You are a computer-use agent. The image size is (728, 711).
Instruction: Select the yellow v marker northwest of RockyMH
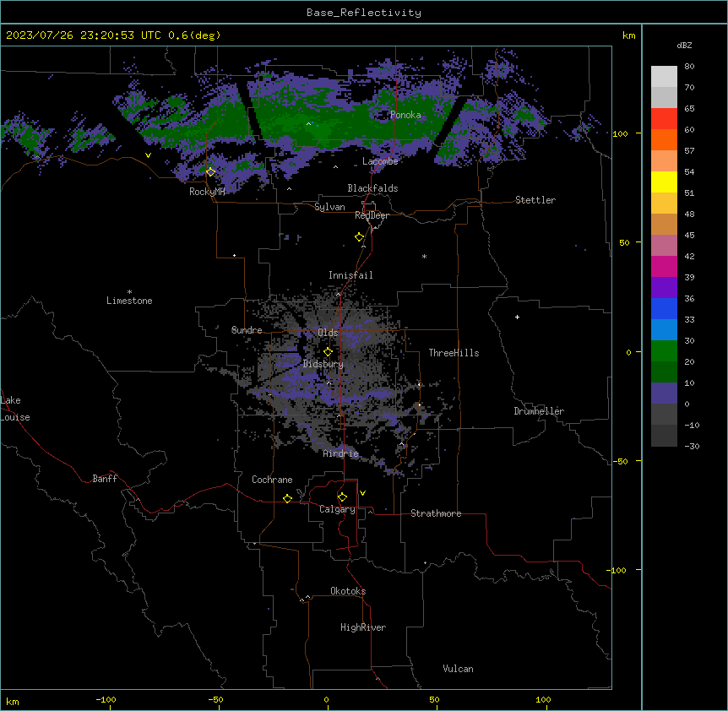148,155
